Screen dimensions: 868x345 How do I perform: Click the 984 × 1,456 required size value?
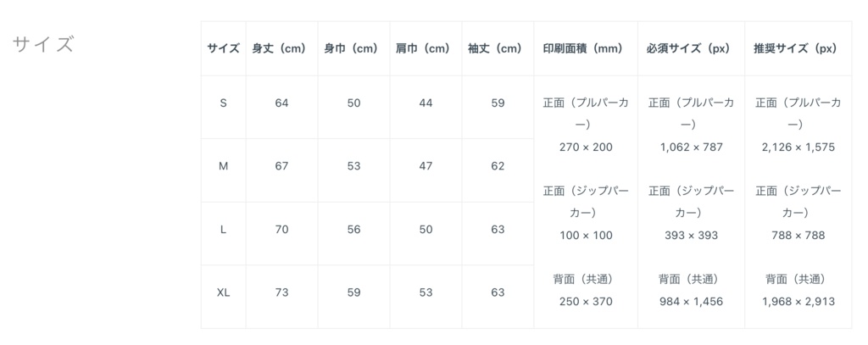[691, 301]
